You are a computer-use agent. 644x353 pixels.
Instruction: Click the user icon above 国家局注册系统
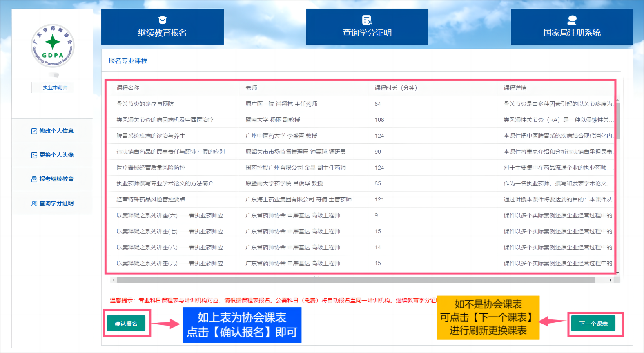(x=572, y=20)
